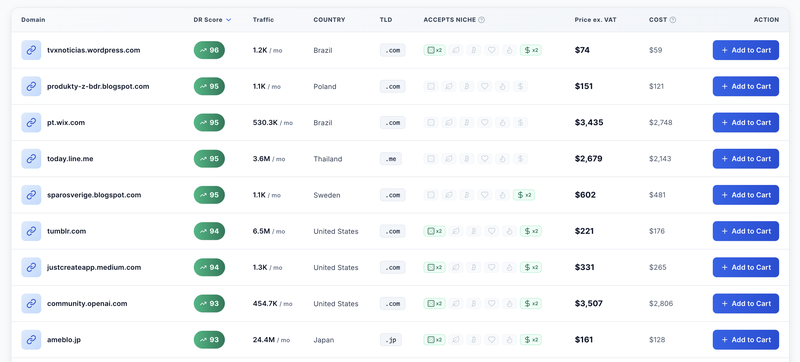Click the Domain column header
The image size is (800, 362).
(x=33, y=20)
